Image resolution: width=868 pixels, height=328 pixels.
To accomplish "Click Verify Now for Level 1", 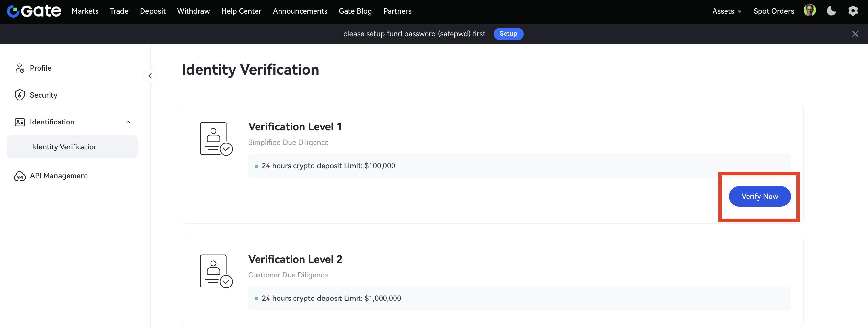I will click(759, 196).
